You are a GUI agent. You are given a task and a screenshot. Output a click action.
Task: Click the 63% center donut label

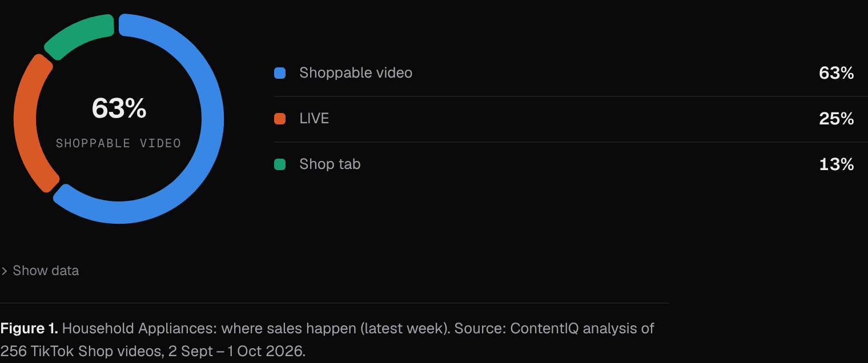click(119, 108)
